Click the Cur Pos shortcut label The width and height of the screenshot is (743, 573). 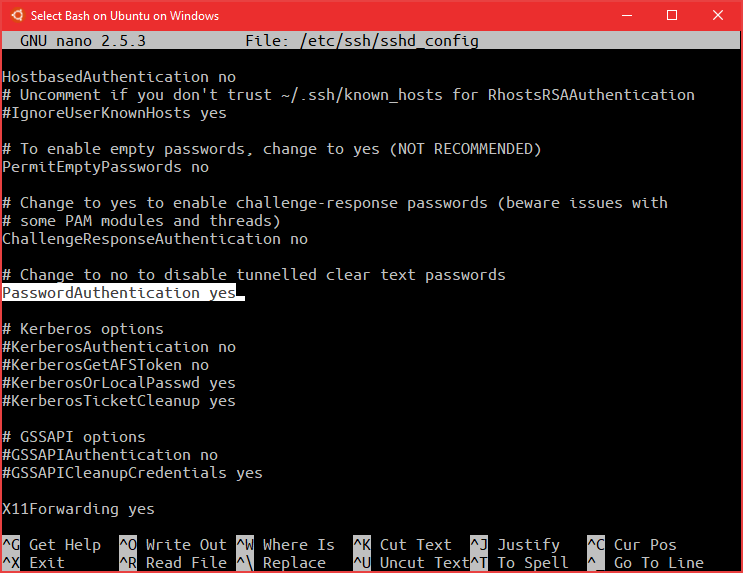[x=645, y=545]
